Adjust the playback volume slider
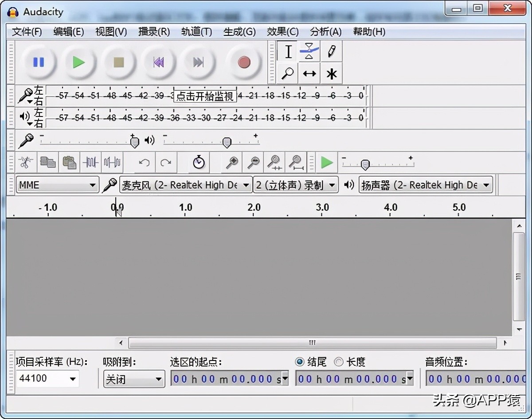The height and width of the screenshot is (419, 532). [227, 143]
